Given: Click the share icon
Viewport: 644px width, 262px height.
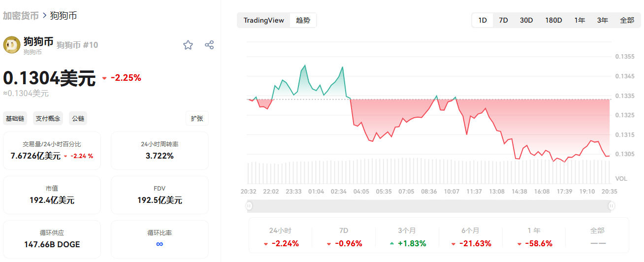Looking at the screenshot, I should tap(209, 45).
